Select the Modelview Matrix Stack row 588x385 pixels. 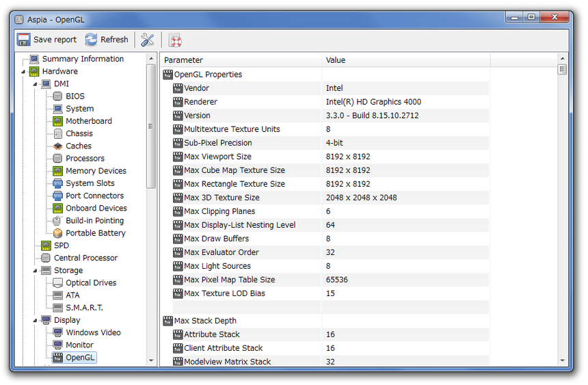(330, 362)
